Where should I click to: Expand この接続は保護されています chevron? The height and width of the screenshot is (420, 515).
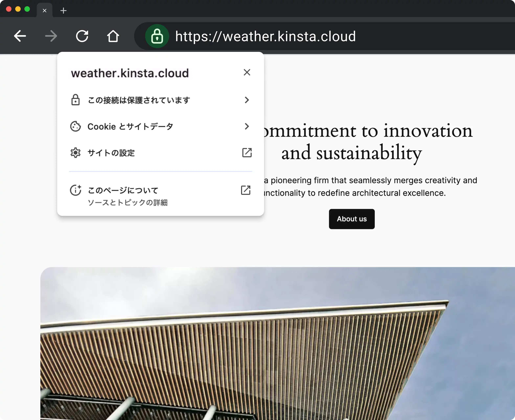pos(247,100)
